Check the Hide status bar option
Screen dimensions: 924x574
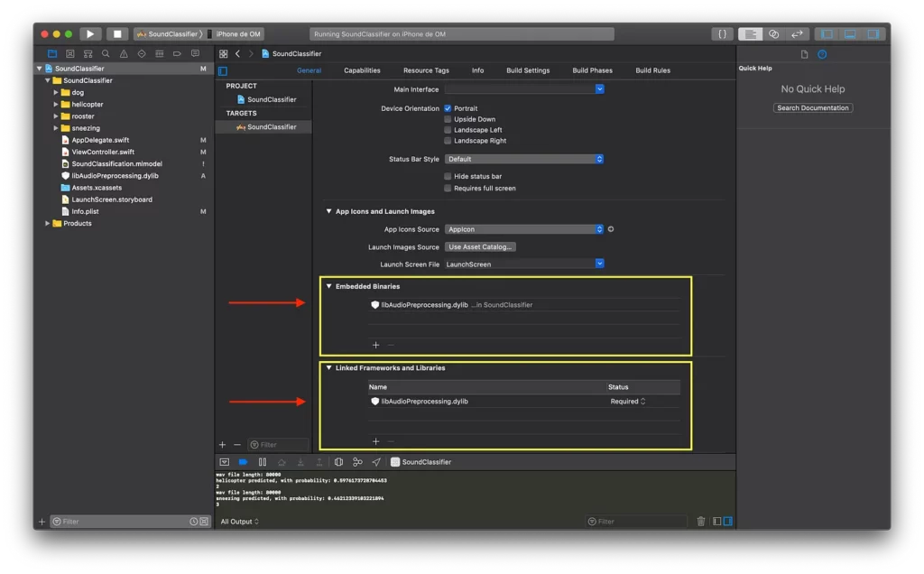click(448, 176)
